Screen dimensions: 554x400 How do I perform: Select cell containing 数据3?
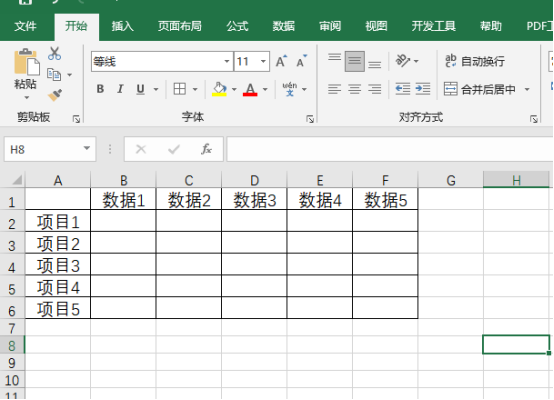coord(254,200)
